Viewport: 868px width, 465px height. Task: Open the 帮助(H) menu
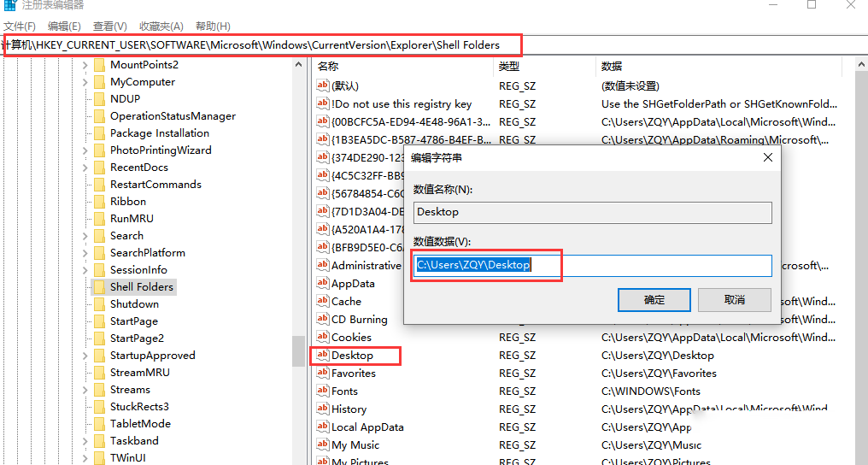click(x=213, y=26)
